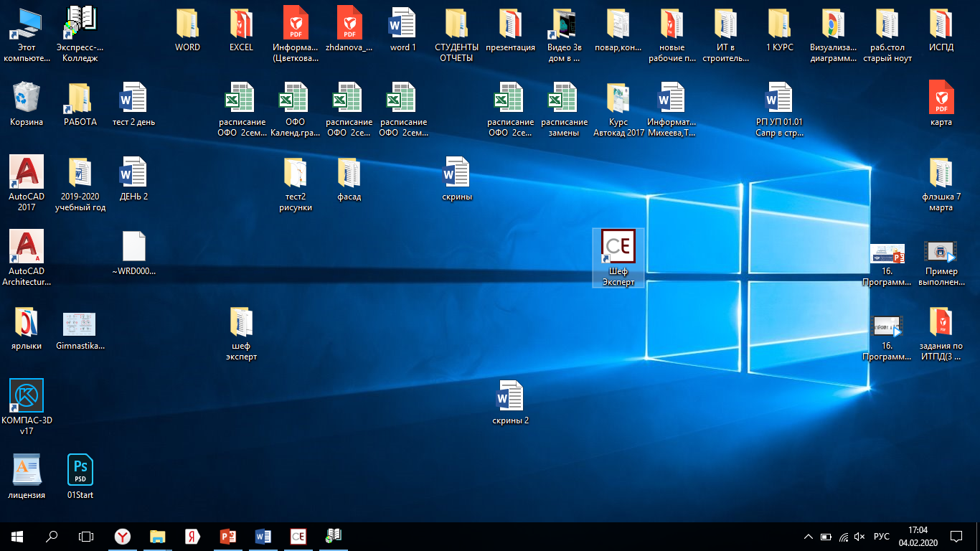Image resolution: width=980 pixels, height=551 pixels.
Task: Select the РАБОТА folder shortcut
Action: point(80,105)
